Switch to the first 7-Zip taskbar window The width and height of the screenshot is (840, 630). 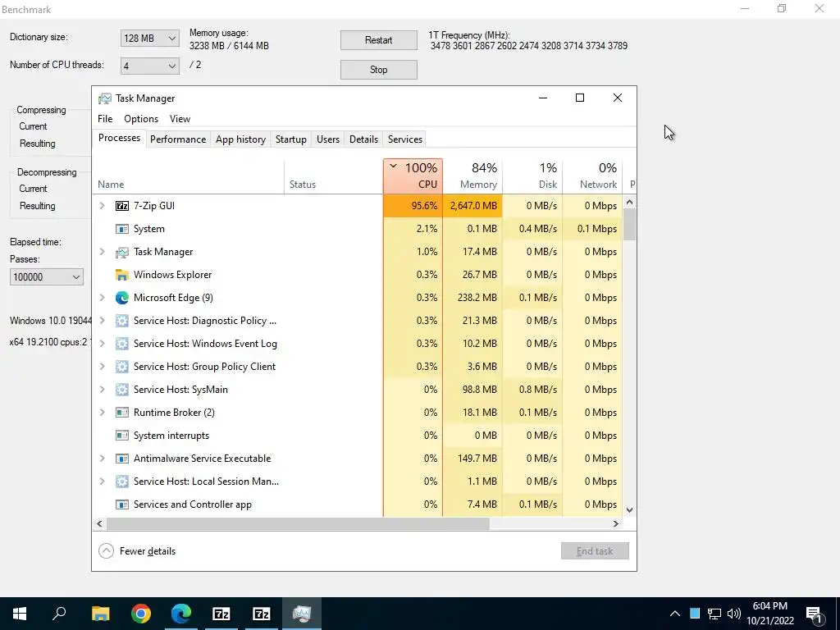coord(221,614)
